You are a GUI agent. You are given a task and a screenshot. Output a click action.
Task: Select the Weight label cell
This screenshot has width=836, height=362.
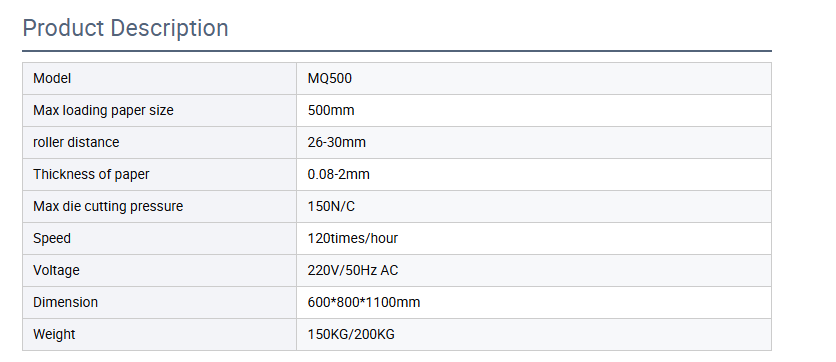click(x=159, y=335)
